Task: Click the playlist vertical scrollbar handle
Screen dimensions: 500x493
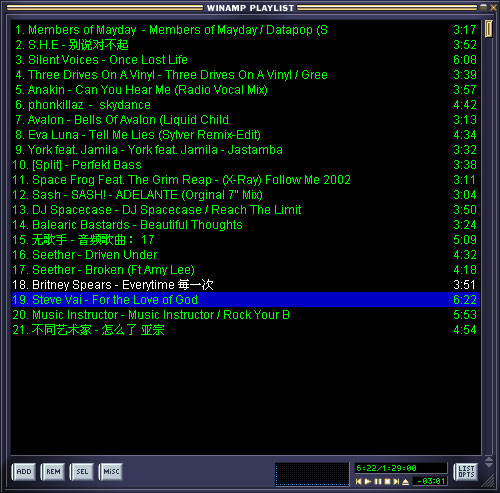Action: pyautogui.click(x=489, y=29)
